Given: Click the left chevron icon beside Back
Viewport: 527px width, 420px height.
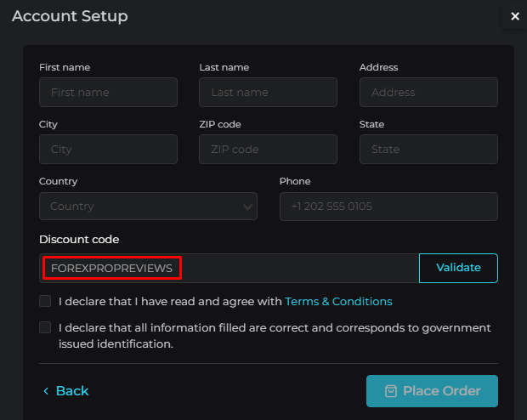Looking at the screenshot, I should 46,391.
